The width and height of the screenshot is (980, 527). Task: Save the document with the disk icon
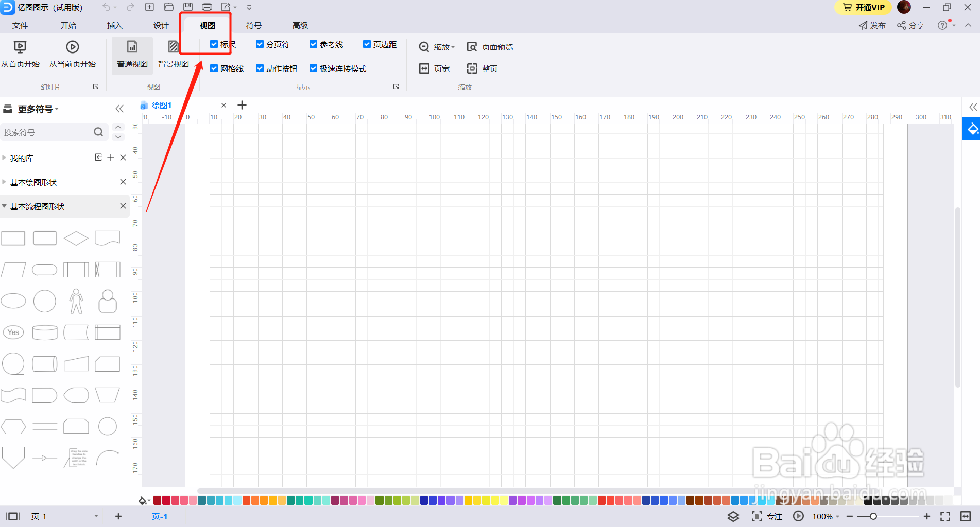188,7
